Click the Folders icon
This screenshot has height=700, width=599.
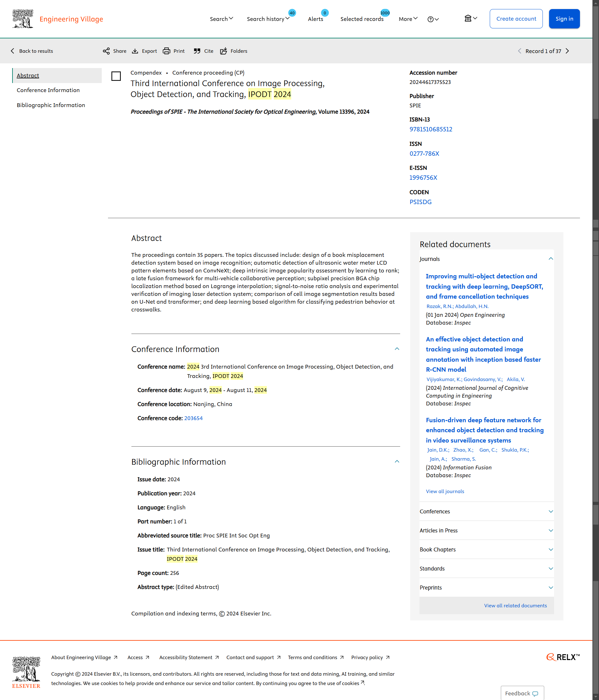click(x=223, y=51)
